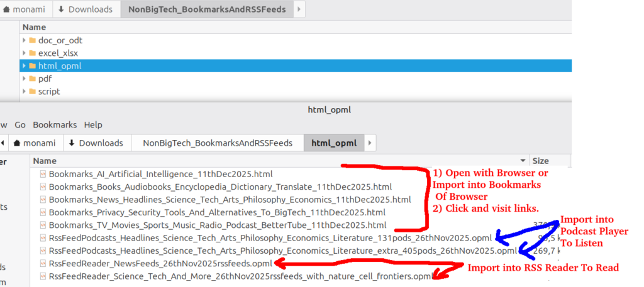Click the RssFeedPodcasts 131pods file icon
The image size is (644, 287).
(x=43, y=238)
